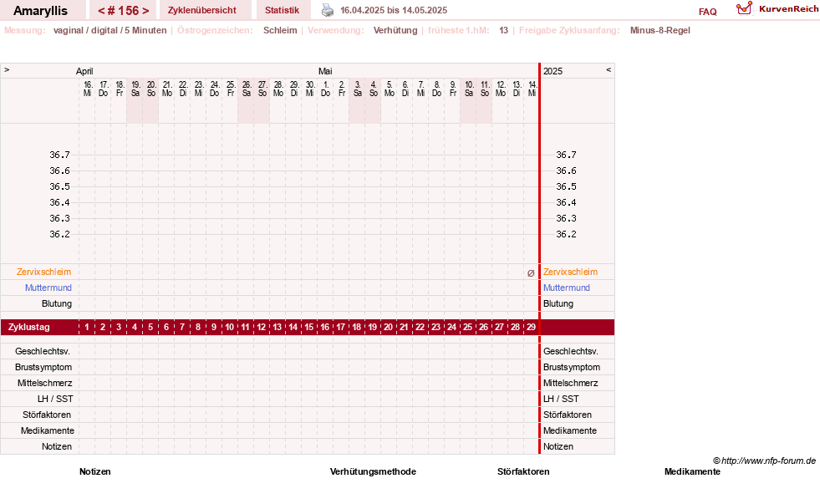Open the Zyklenübersicht tab

[201, 10]
